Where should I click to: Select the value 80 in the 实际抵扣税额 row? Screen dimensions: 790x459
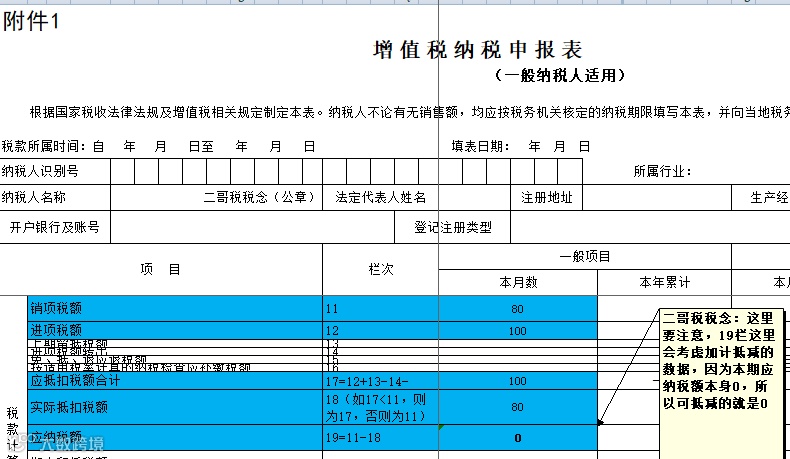coord(518,407)
